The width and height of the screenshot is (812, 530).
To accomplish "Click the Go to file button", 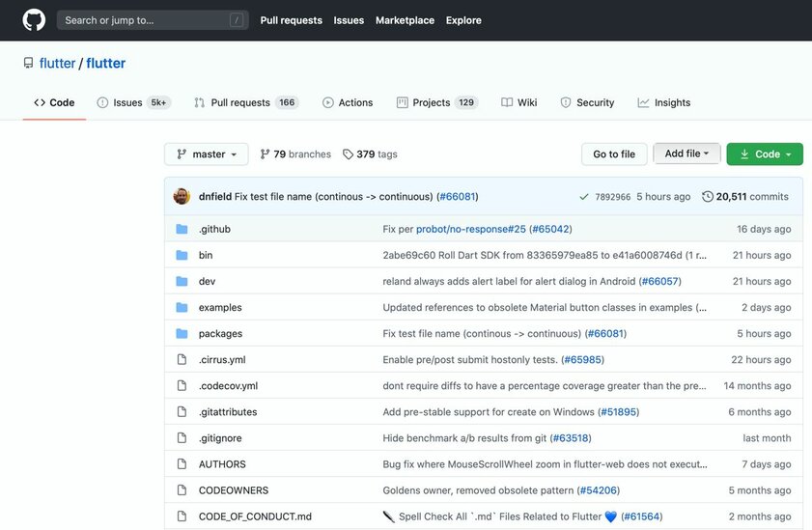I will click(614, 154).
